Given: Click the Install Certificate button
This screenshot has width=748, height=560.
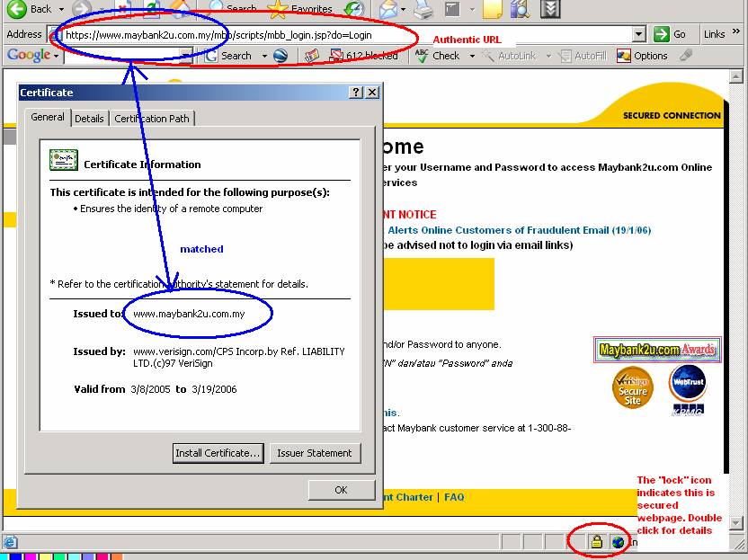Looking at the screenshot, I should [x=218, y=453].
